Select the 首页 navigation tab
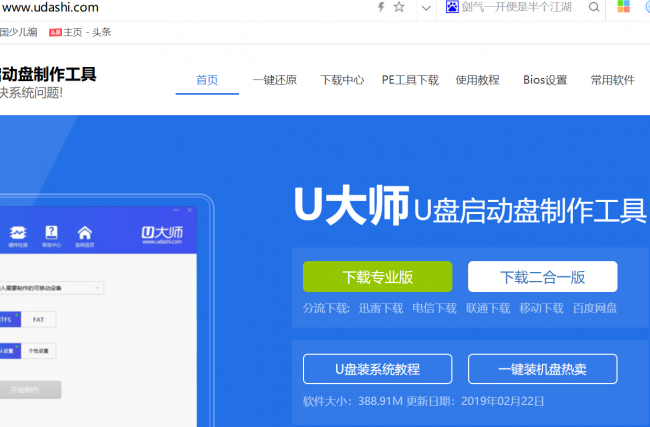This screenshot has height=427, width=650. [x=207, y=80]
